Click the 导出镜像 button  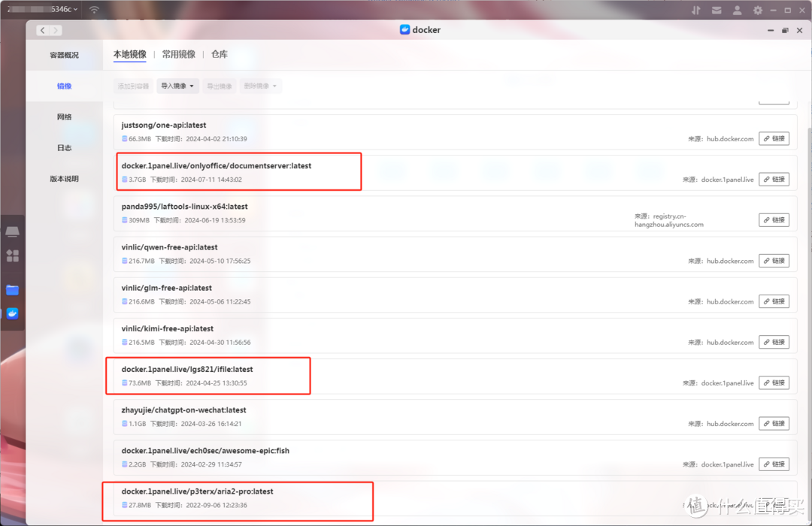220,86
